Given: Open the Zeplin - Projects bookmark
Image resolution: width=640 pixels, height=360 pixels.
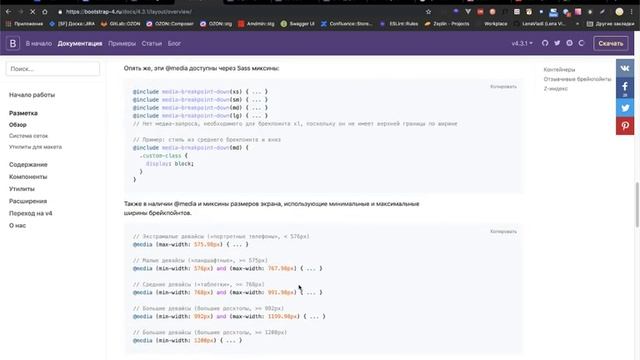Looking at the screenshot, I should point(447,24).
